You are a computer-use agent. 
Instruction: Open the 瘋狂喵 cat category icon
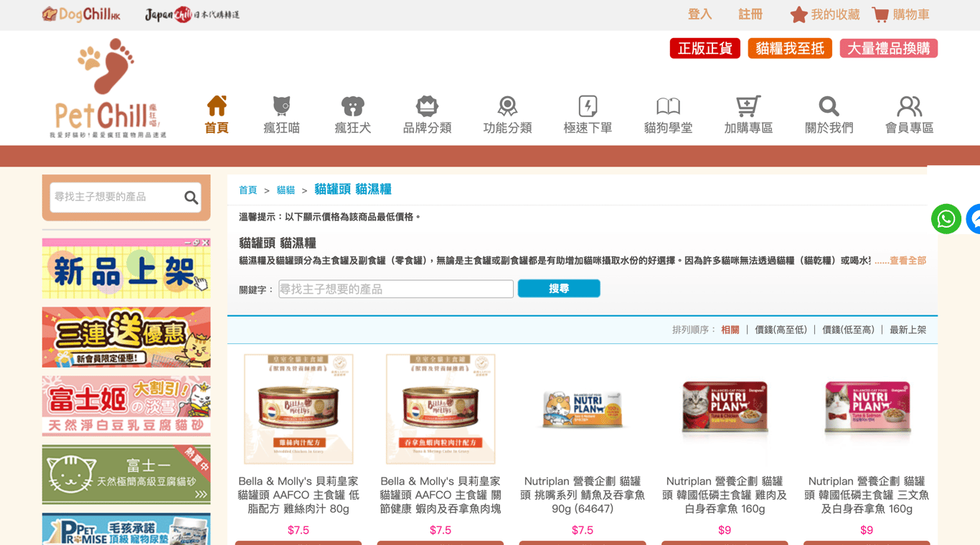(x=282, y=106)
